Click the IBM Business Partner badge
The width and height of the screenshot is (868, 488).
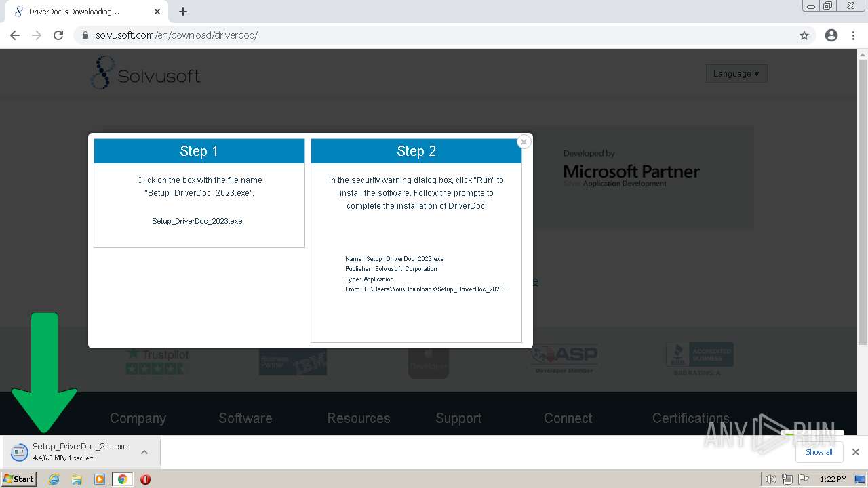tap(293, 361)
